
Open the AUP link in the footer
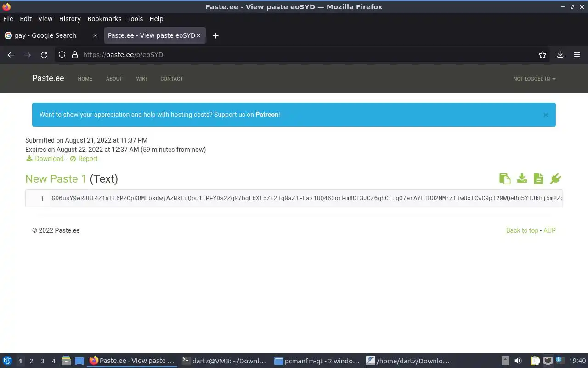549,230
